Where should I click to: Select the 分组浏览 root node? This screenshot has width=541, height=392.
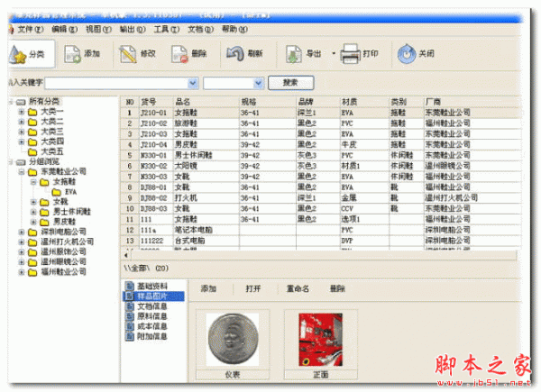[44, 161]
